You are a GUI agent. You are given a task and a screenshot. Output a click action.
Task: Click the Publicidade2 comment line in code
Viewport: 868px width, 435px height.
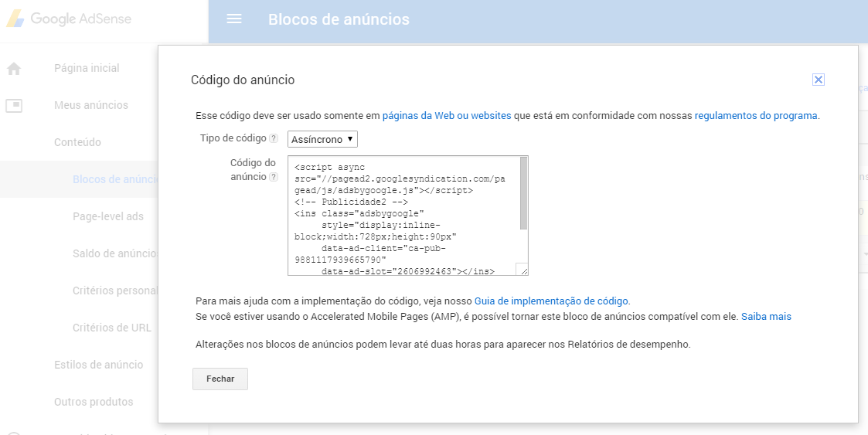click(x=351, y=202)
